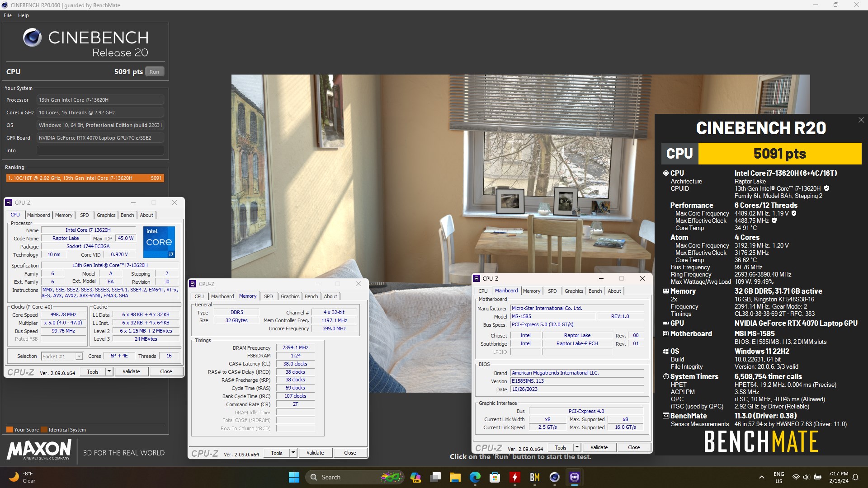
Task: Open the Wi-Fi network tray icon
Action: click(x=796, y=477)
